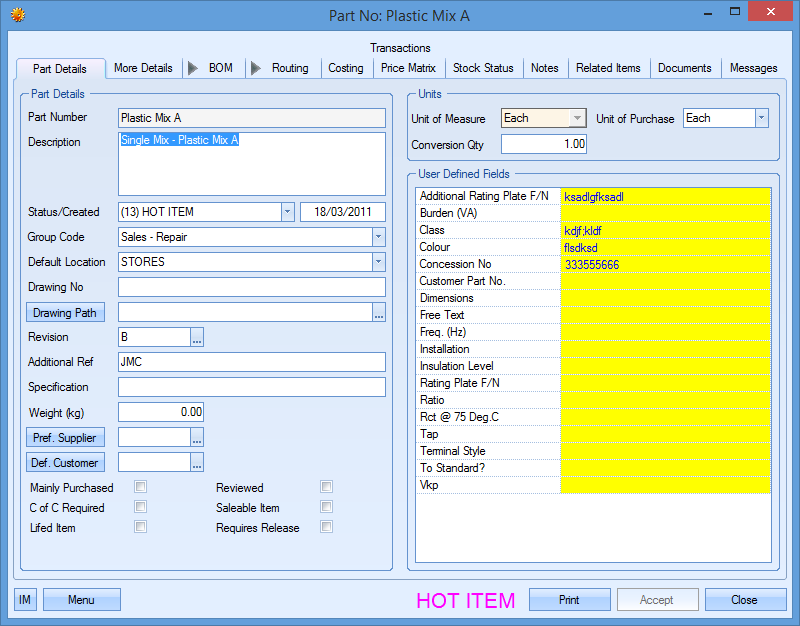Click the application sun icon in title bar
Viewport: 800px width, 626px height.
click(x=17, y=15)
